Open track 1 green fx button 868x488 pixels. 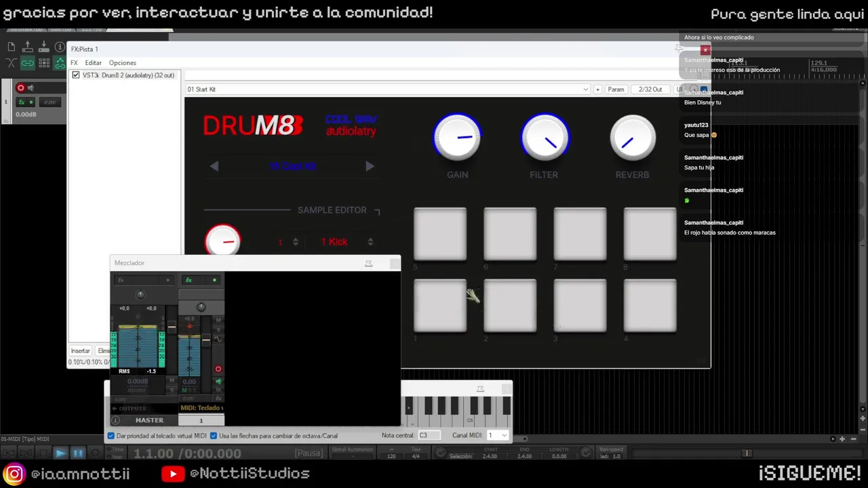pos(22,102)
